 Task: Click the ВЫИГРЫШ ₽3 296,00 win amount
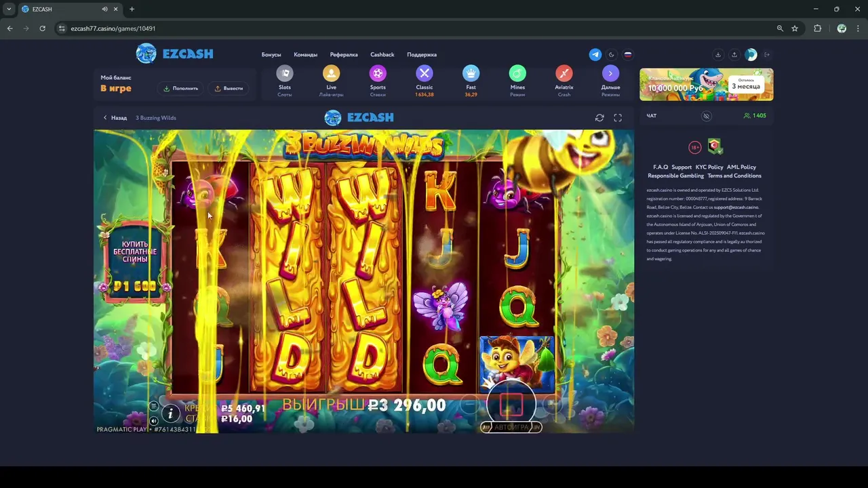click(364, 405)
